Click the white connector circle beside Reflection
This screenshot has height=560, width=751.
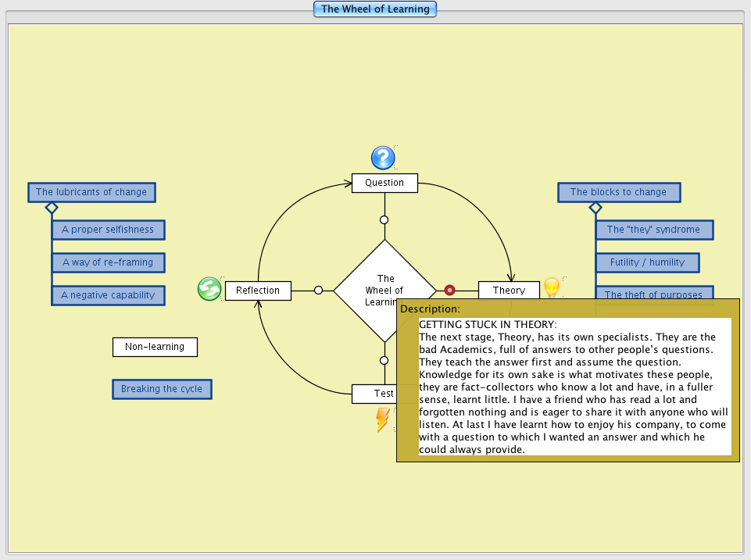coord(318,291)
